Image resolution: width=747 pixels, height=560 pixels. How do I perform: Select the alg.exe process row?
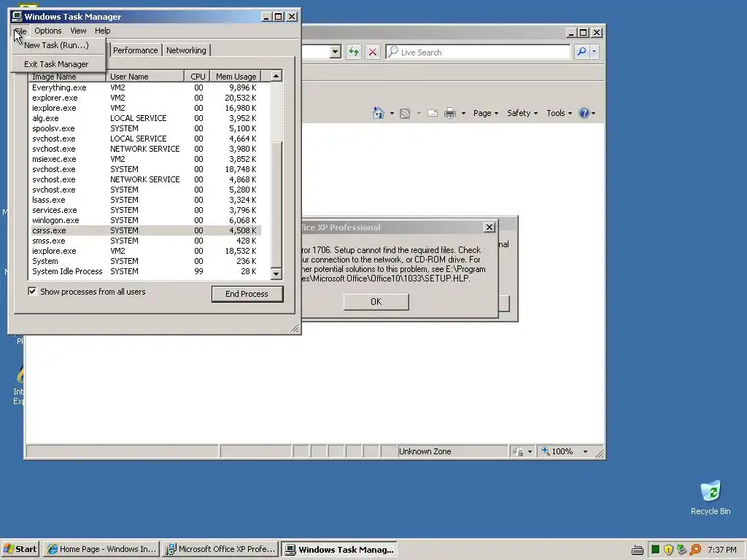145,118
